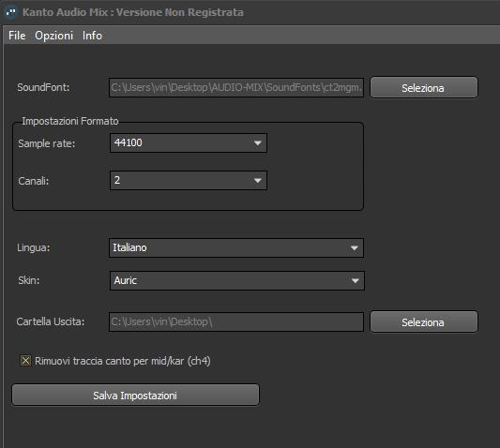
Task: Click the 'Impostazioni Formato' group title
Action: [70, 121]
